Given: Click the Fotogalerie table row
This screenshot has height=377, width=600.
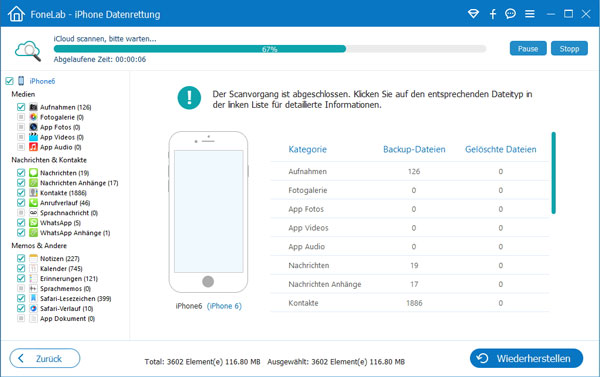Looking at the screenshot, I should [410, 190].
